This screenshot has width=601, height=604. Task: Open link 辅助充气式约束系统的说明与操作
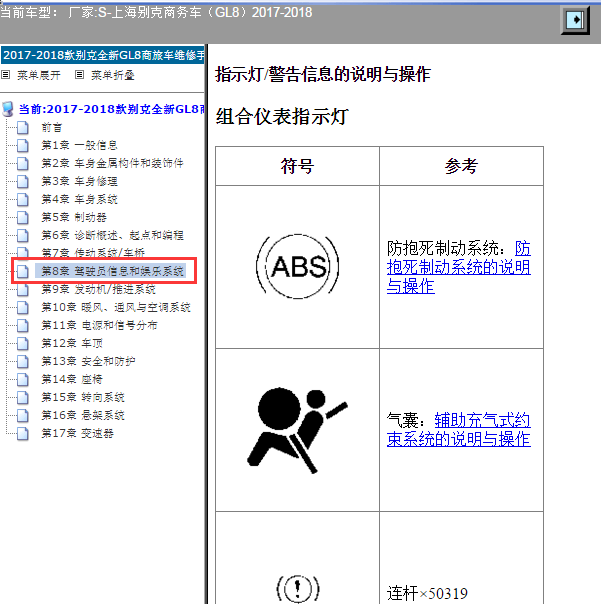click(x=458, y=430)
